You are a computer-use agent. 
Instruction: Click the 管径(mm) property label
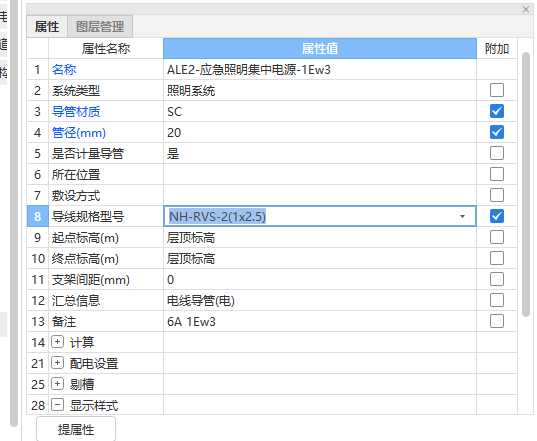pos(79,133)
